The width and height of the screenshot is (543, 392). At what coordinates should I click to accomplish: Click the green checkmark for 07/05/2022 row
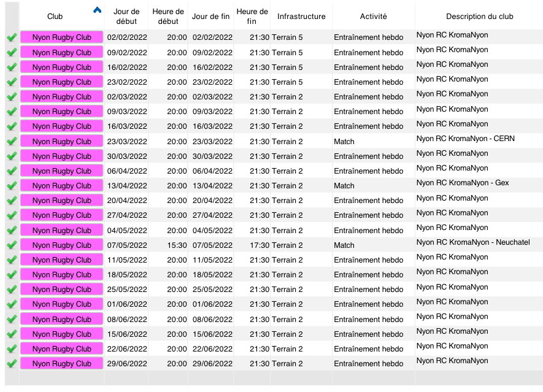tap(12, 245)
